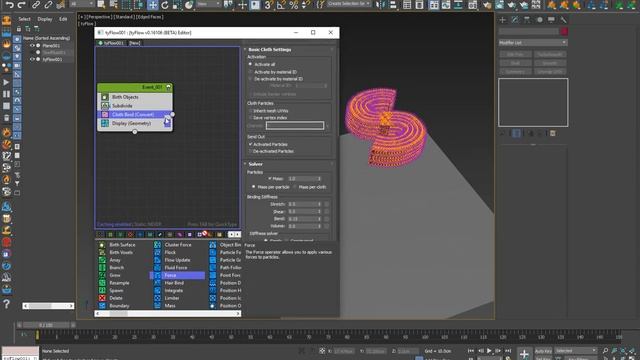Choose the Force operator in the list
Viewport: 640px width, 360px height.
178,276
